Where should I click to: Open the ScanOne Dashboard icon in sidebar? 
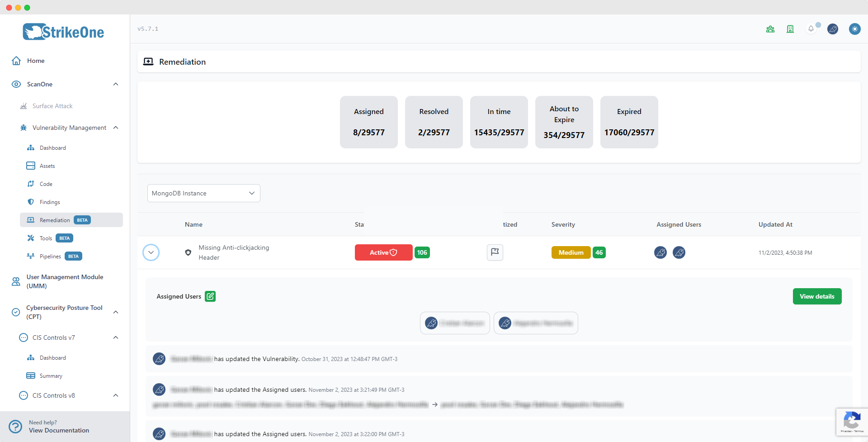(x=30, y=147)
